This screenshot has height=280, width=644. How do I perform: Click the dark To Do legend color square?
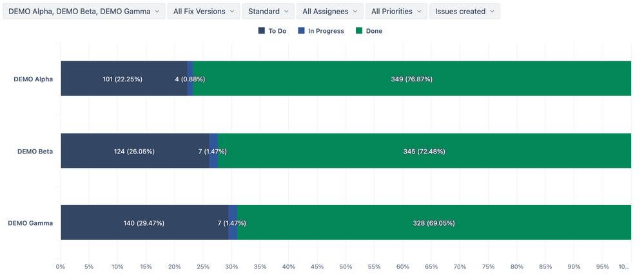click(261, 31)
